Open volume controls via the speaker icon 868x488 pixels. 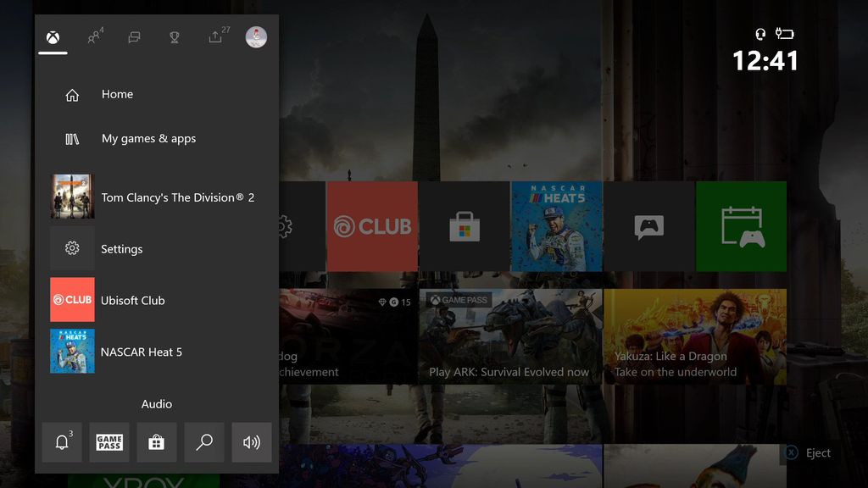251,441
